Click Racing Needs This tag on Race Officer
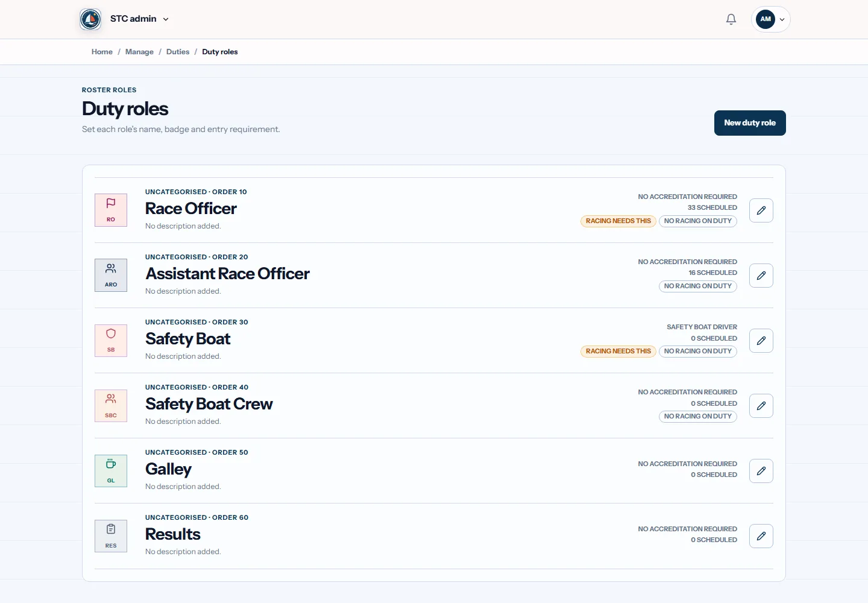The image size is (868, 603). click(x=618, y=221)
